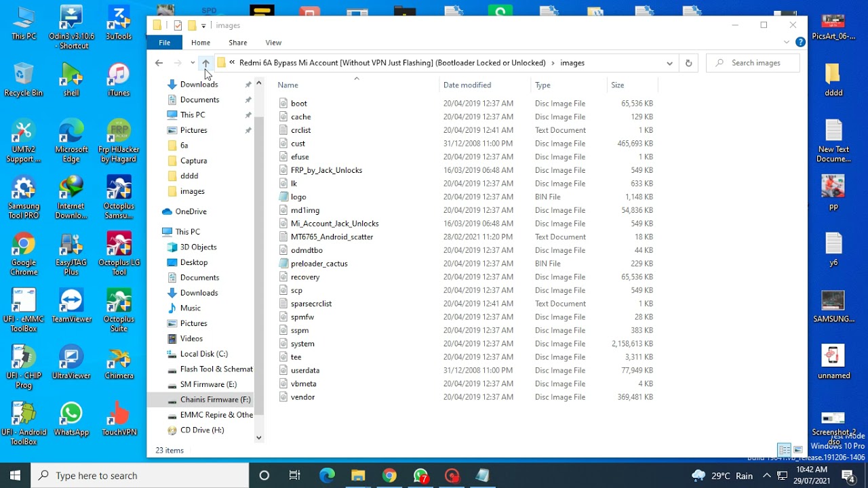
Task: Expand the ribbon chevron
Action: click(787, 42)
